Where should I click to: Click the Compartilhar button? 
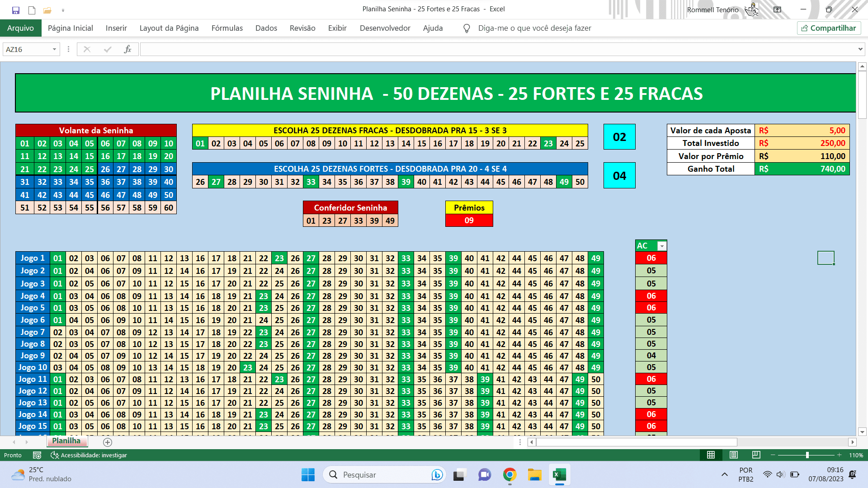click(x=829, y=28)
